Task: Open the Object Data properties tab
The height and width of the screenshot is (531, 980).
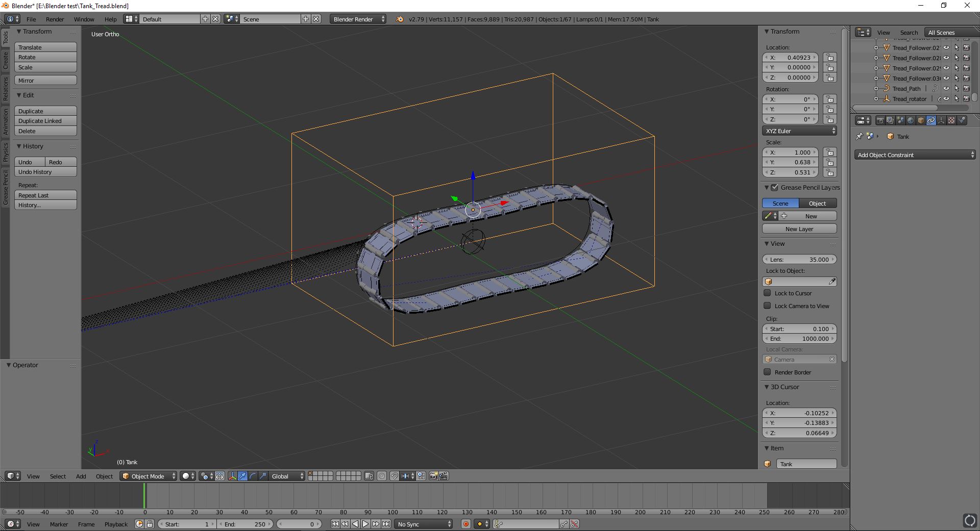Action: pos(941,120)
